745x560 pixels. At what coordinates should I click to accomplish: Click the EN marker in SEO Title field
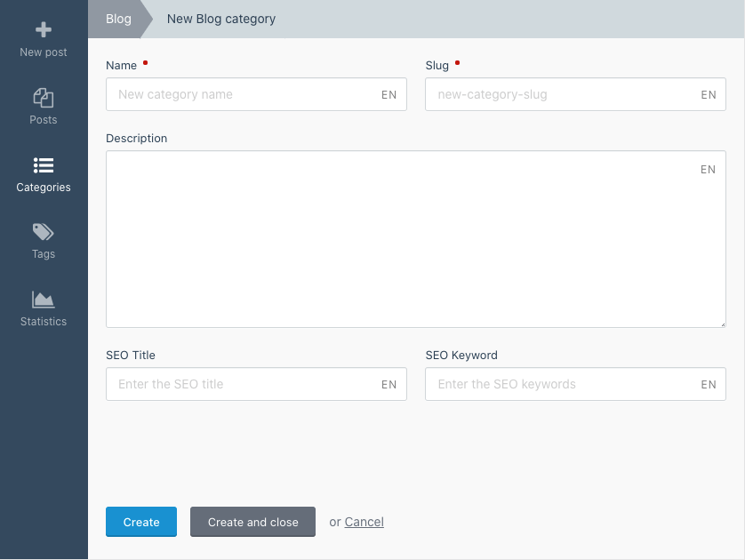click(389, 384)
